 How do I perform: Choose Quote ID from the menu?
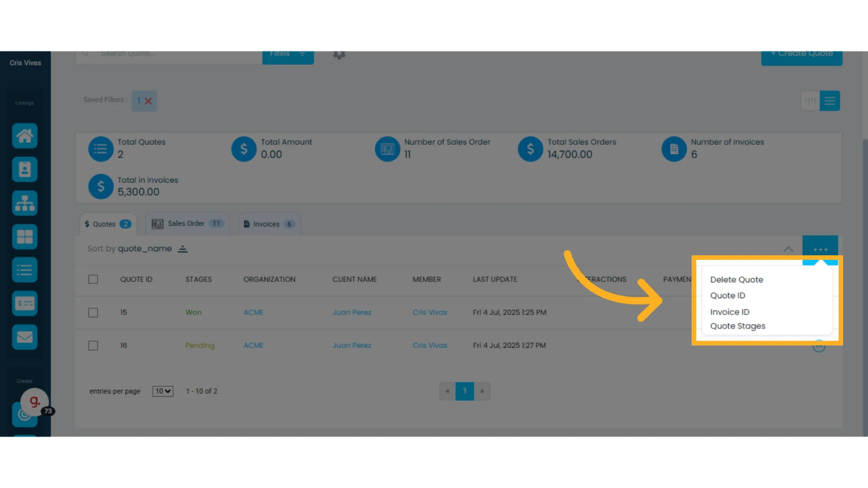coord(728,295)
